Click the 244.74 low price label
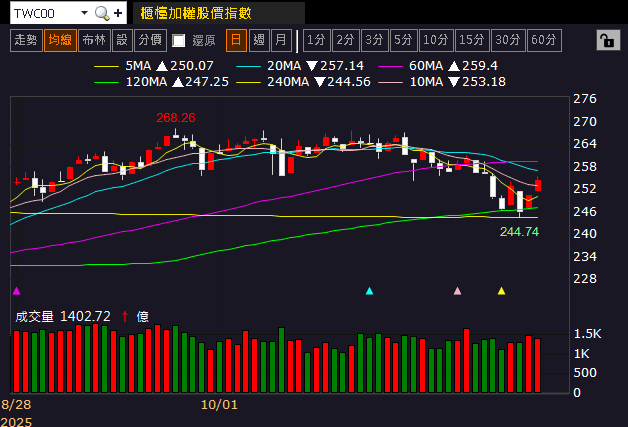The height and width of the screenshot is (427, 628). pyautogui.click(x=519, y=232)
